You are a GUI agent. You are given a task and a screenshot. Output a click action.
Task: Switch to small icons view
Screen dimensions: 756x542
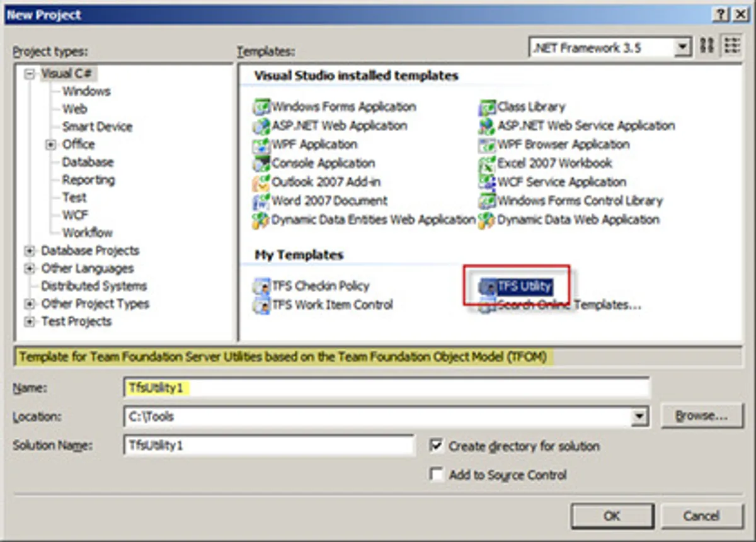(731, 46)
